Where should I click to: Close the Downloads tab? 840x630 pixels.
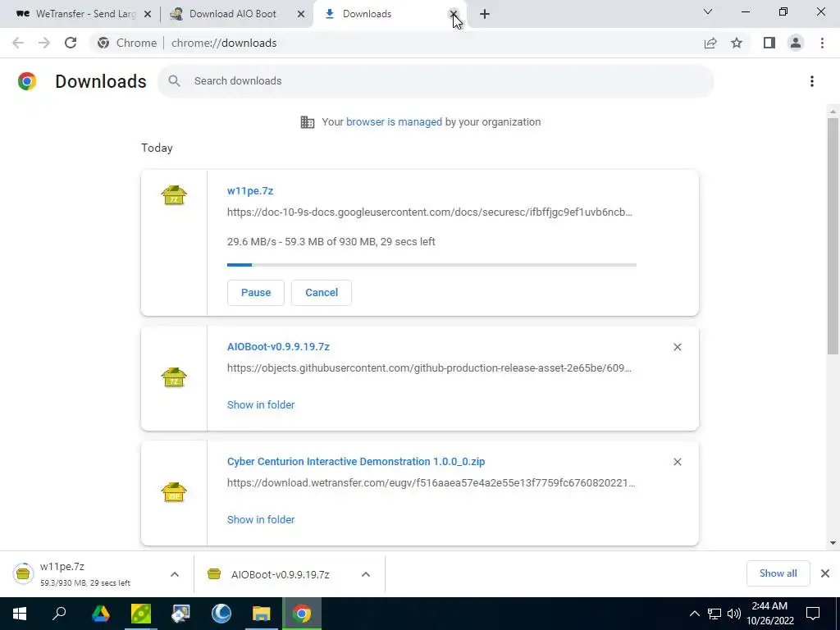click(x=453, y=14)
